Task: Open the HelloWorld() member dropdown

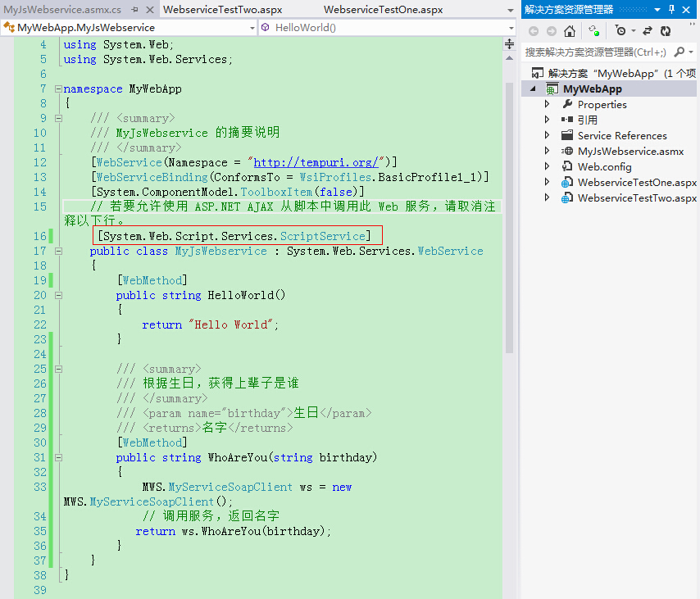Action: point(511,28)
